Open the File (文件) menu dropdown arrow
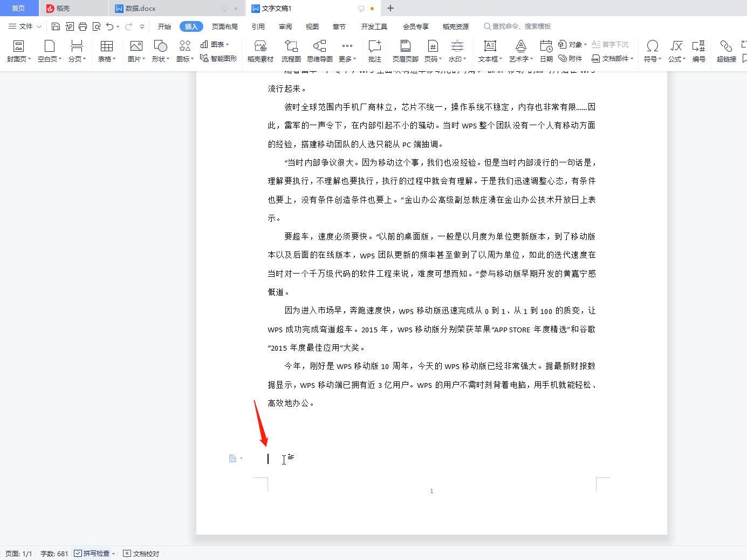 tap(39, 26)
